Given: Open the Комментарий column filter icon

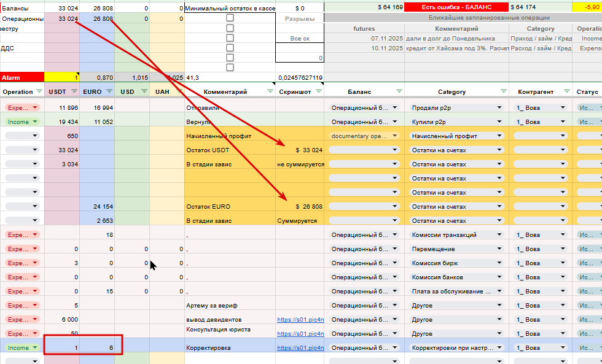Looking at the screenshot, I should (270, 91).
